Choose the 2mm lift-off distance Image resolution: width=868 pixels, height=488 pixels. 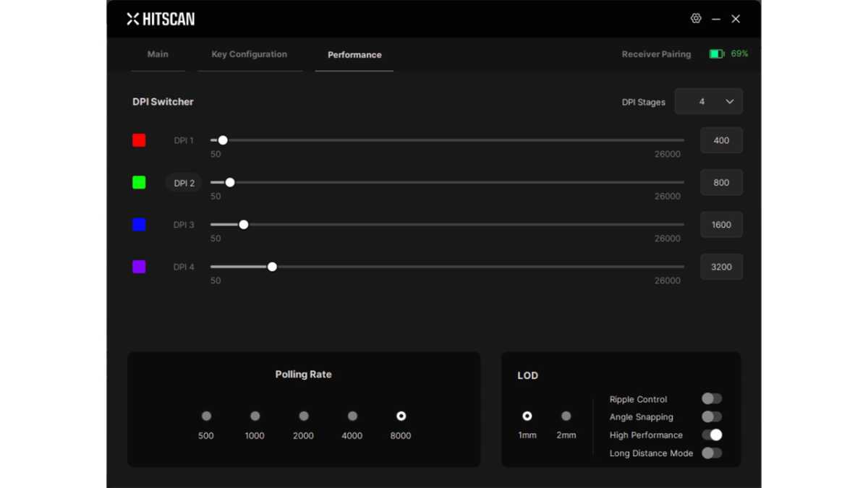click(x=566, y=416)
